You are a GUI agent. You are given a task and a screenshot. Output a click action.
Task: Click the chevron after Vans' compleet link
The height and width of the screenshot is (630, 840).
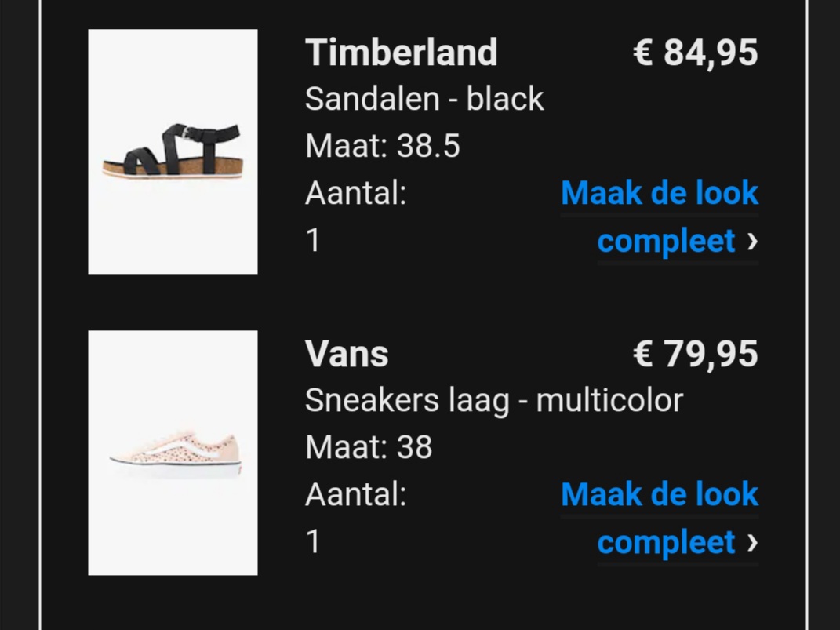click(752, 543)
